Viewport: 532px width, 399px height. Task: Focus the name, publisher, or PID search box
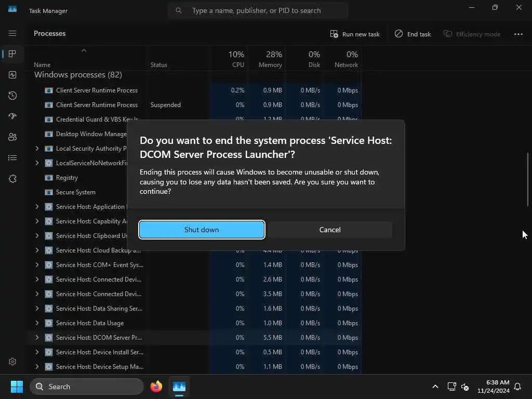click(x=258, y=10)
